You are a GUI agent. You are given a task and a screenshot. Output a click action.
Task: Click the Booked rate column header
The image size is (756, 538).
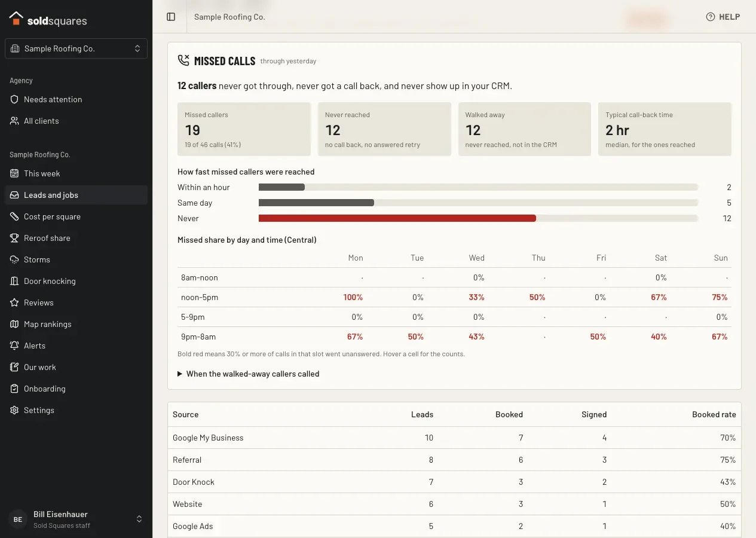coord(714,414)
